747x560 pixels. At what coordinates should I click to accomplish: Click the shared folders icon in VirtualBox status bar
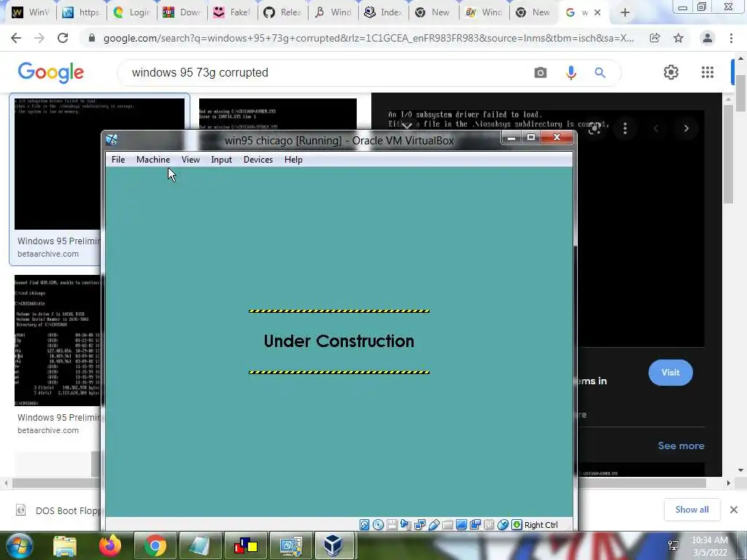tap(447, 525)
